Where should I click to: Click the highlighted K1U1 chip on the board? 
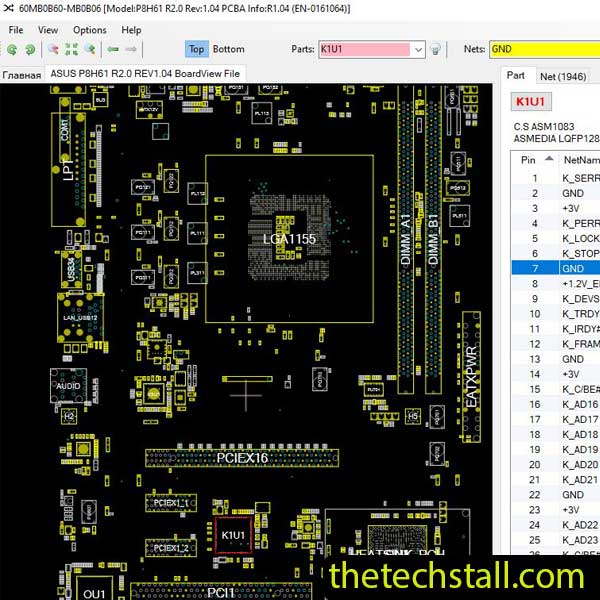pyautogui.click(x=233, y=535)
